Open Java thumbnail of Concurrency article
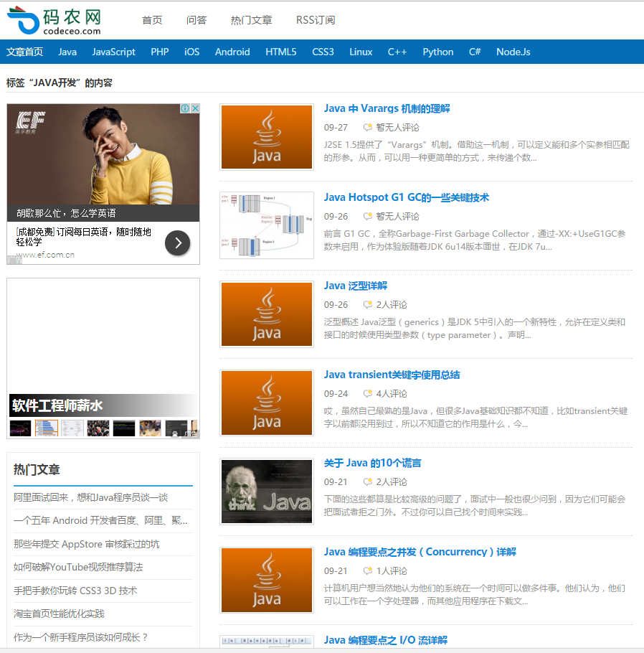The height and width of the screenshot is (653, 644). coord(267,580)
